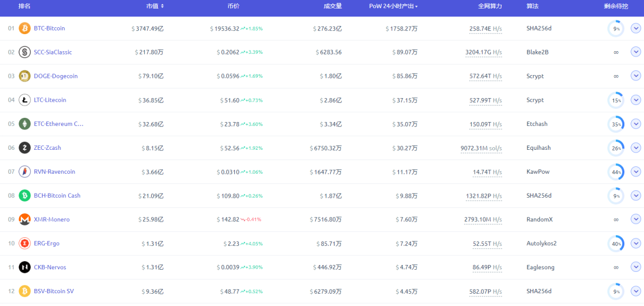Sort by PoW 24小时产出 column header
Viewport: 644px width, 306px height.
[x=393, y=6]
